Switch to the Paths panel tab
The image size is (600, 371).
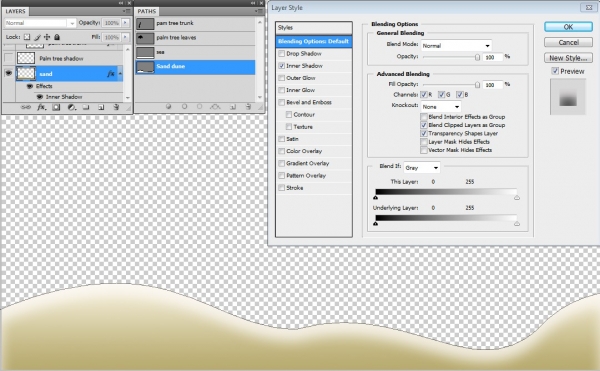(147, 11)
